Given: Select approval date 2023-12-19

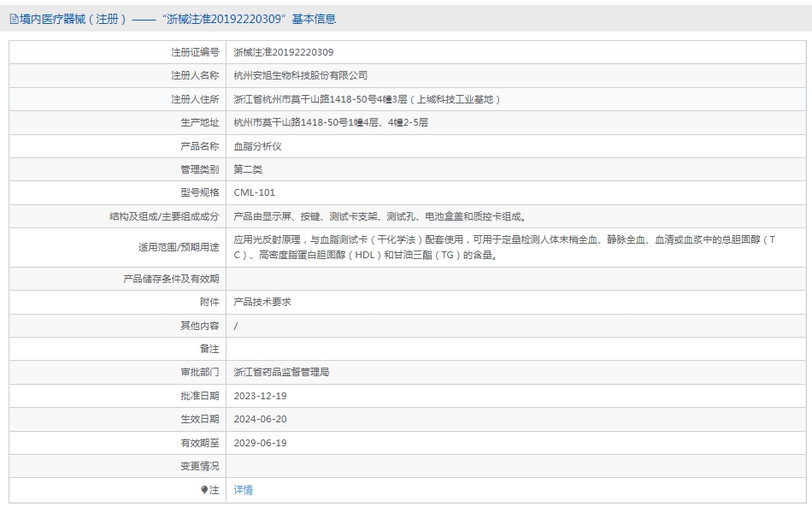Looking at the screenshot, I should point(260,396).
